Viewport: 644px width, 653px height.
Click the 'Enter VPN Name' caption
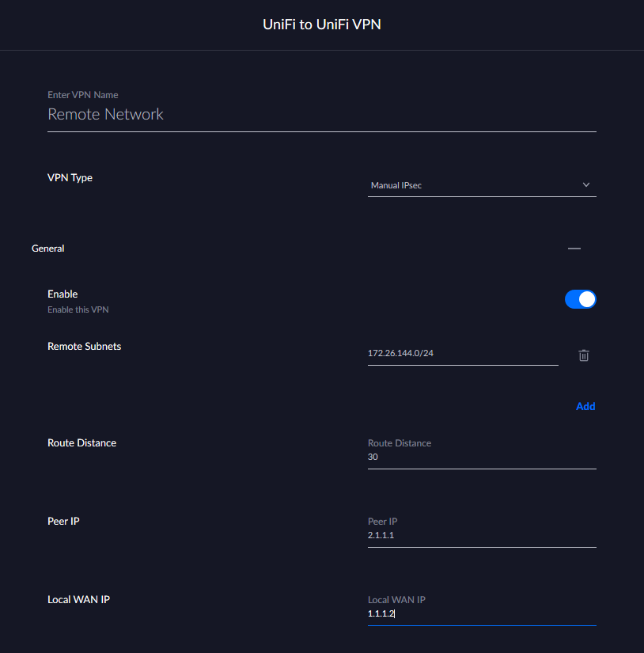tap(83, 95)
